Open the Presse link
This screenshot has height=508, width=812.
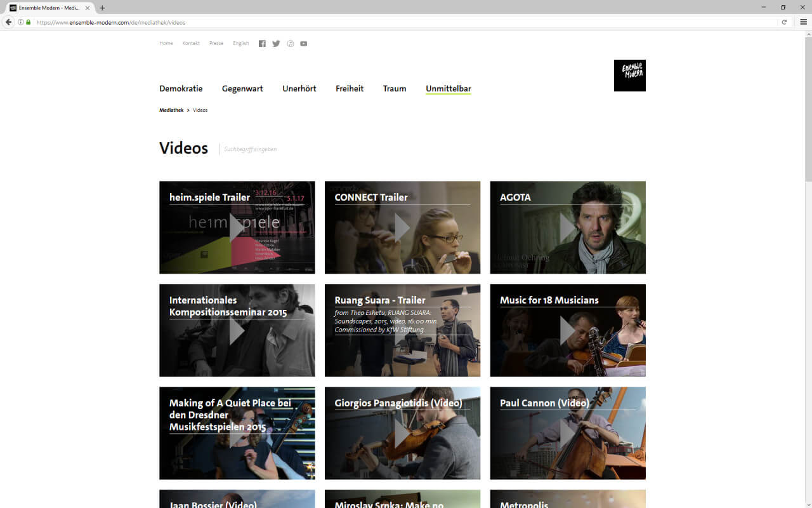tap(216, 44)
